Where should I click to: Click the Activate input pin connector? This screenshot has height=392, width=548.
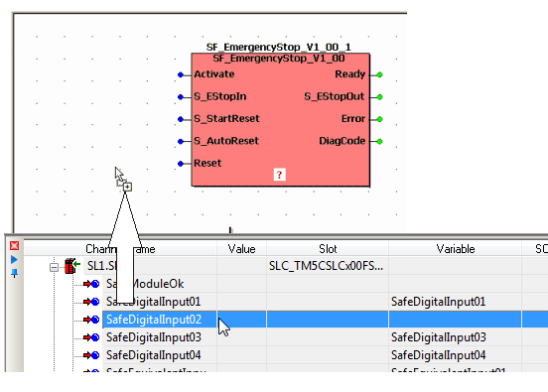click(181, 74)
